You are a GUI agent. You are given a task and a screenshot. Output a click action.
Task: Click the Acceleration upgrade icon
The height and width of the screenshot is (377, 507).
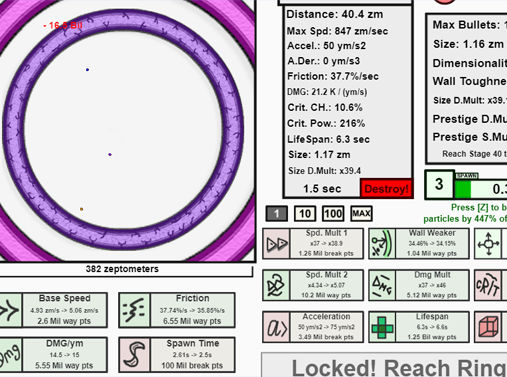[276, 327]
